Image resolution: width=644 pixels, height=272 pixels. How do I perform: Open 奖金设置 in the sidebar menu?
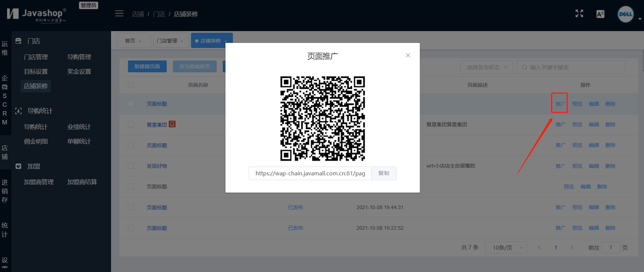(x=79, y=72)
